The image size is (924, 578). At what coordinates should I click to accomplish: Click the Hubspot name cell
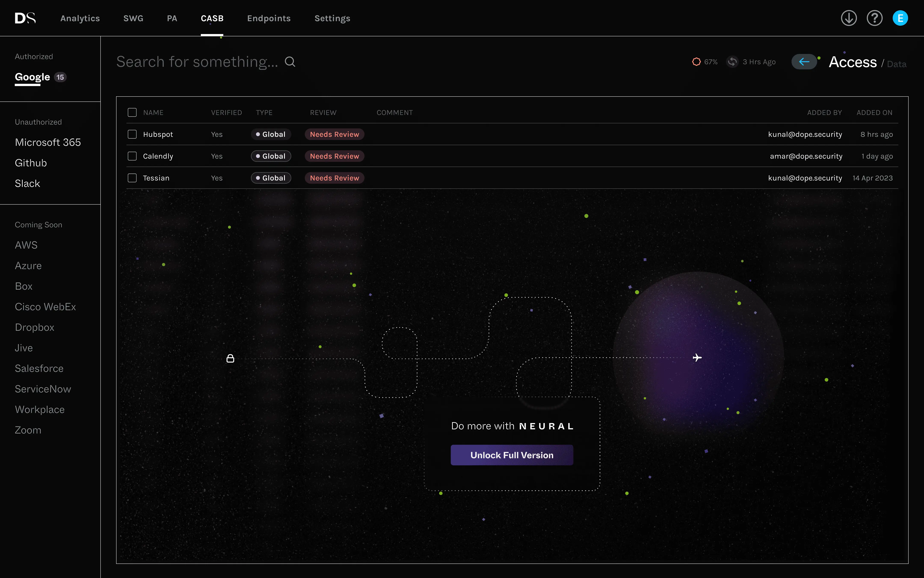pos(158,134)
